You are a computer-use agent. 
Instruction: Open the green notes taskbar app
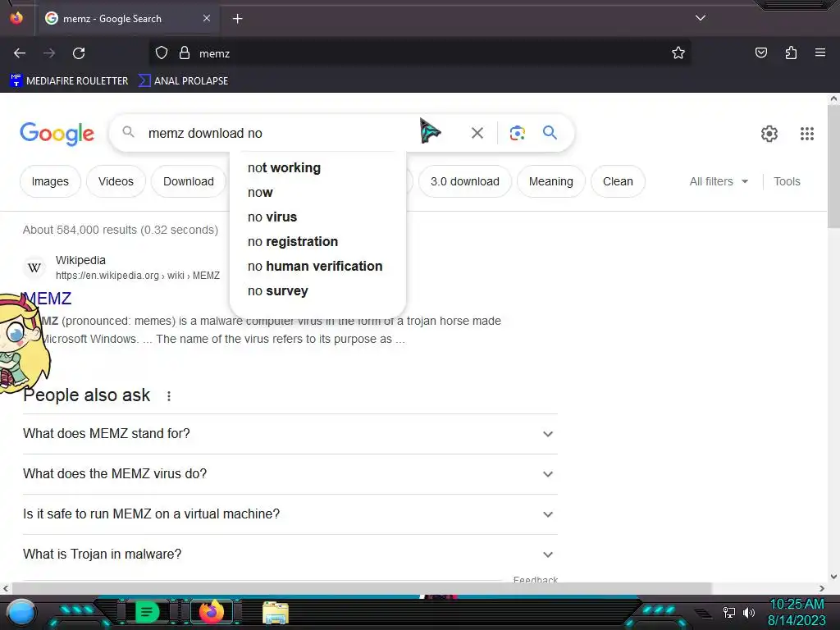point(146,612)
